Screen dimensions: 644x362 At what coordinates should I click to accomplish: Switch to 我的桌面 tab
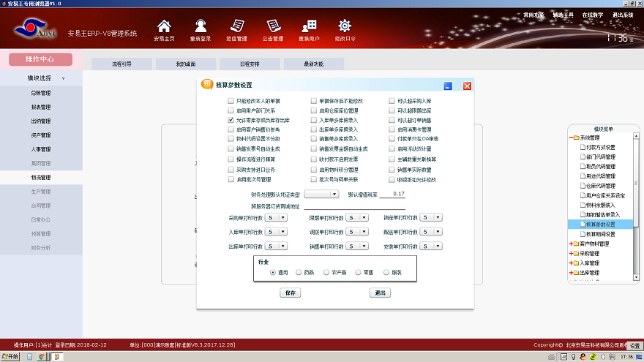186,64
